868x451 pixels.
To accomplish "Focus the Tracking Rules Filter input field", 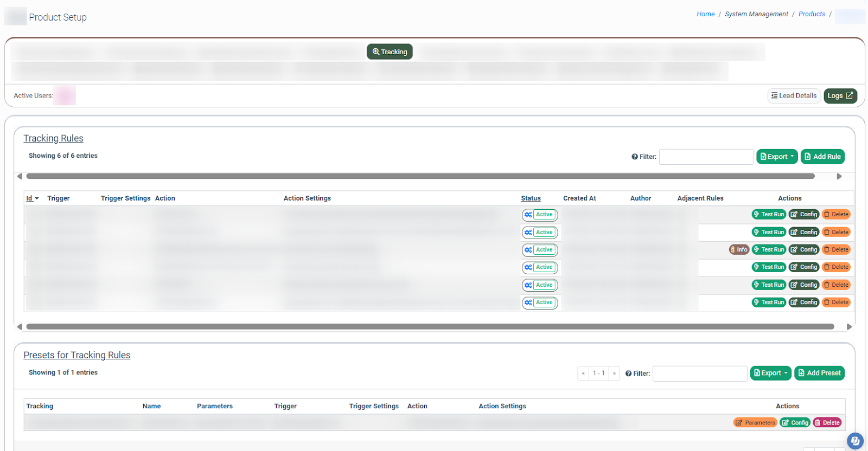I will pos(706,157).
